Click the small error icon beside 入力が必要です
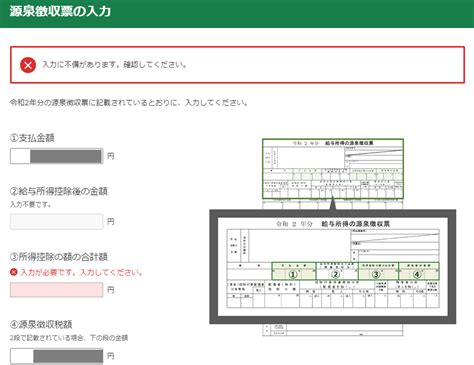This screenshot has width=474, height=365. [14, 272]
